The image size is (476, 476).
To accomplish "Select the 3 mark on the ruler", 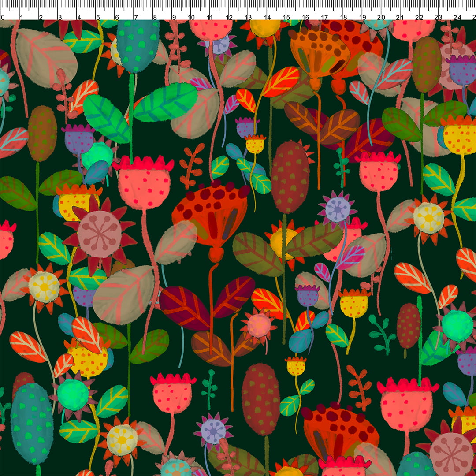I will pyautogui.click(x=59, y=17).
